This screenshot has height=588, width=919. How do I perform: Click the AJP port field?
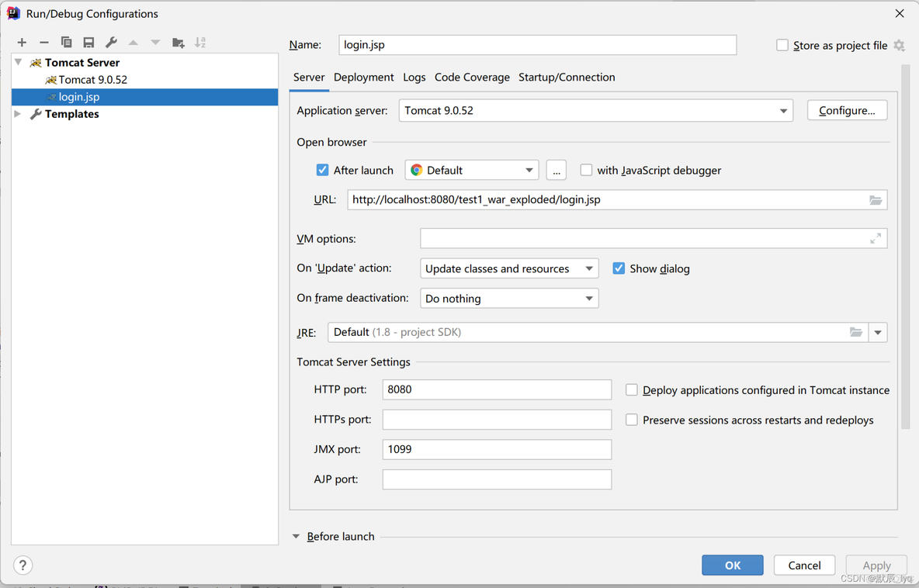click(x=497, y=479)
